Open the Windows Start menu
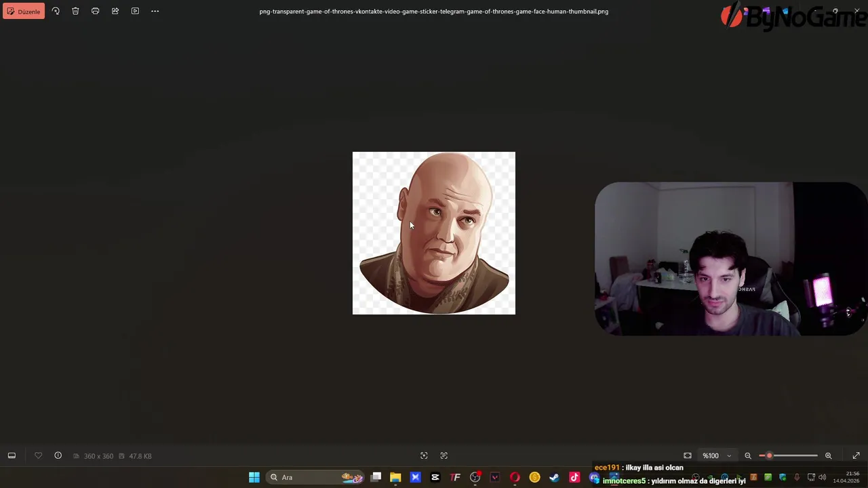The image size is (868, 488). coord(254,478)
